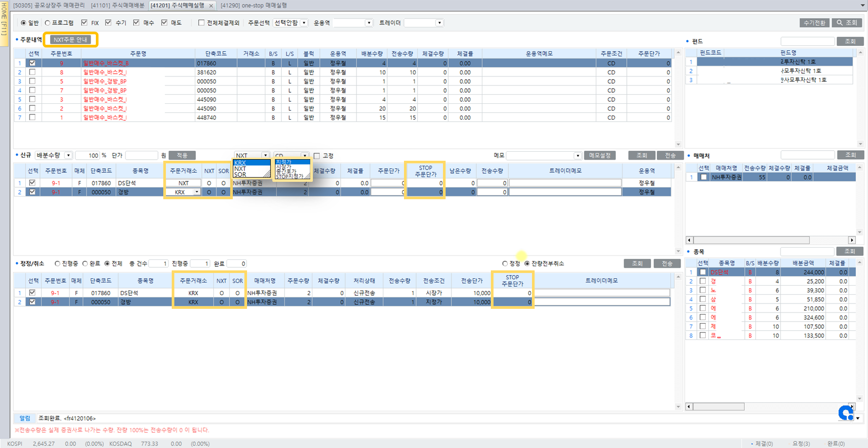Image resolution: width=868 pixels, height=448 pixels.
Task: Select the 프로그램 radio button
Action: tap(47, 23)
